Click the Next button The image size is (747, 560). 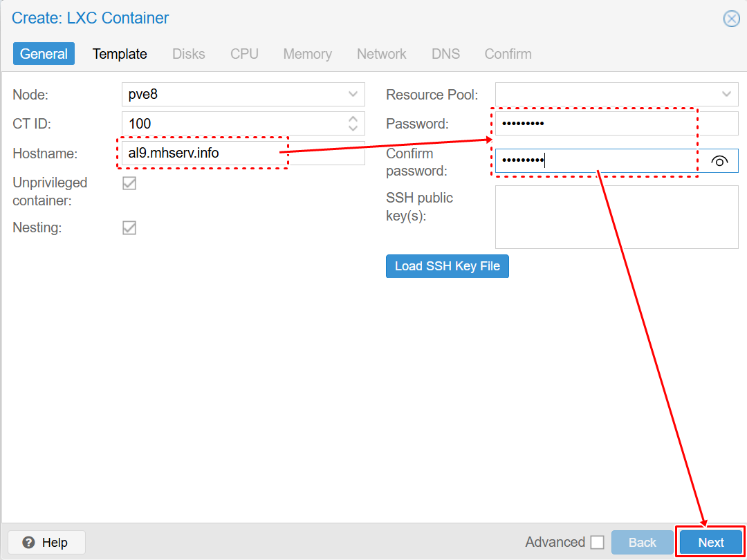pyautogui.click(x=710, y=543)
